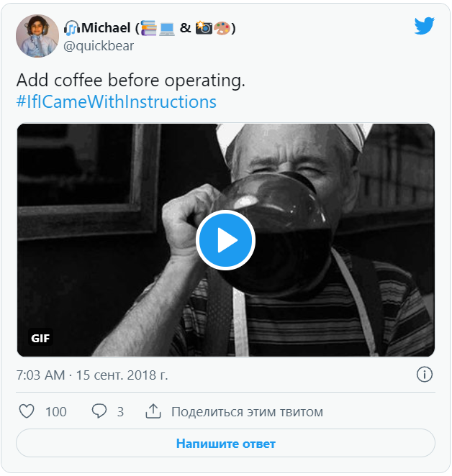Open the @quickbear handle link
This screenshot has width=452, height=476.
click(99, 46)
